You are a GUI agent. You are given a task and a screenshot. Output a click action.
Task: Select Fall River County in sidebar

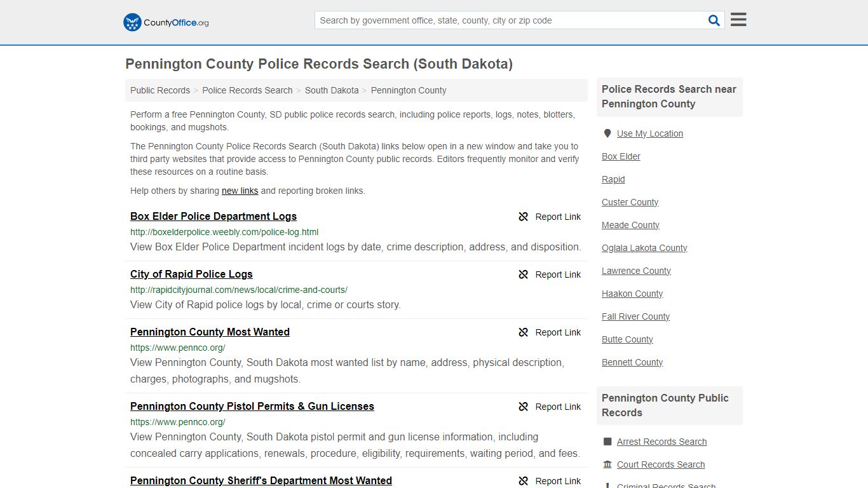coord(635,316)
